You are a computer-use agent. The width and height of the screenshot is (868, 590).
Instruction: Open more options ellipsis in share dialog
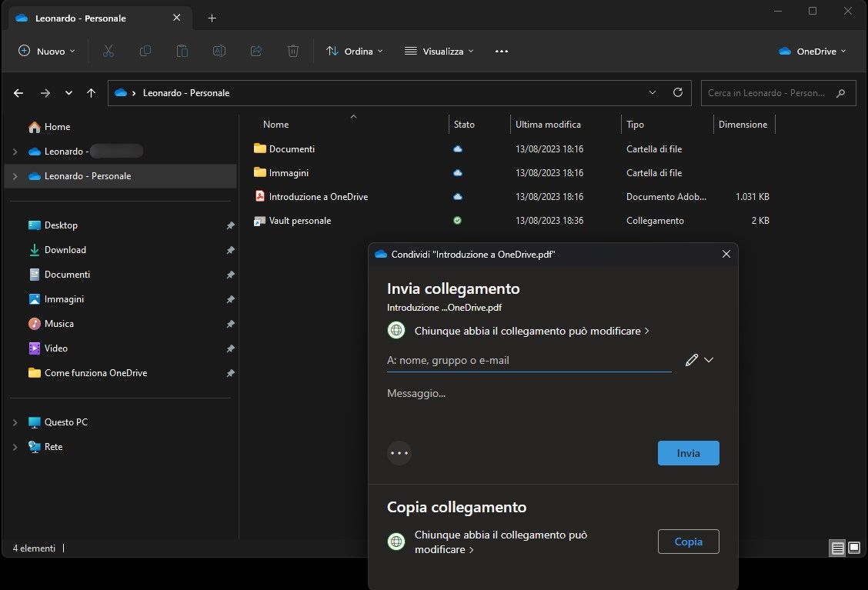(399, 453)
